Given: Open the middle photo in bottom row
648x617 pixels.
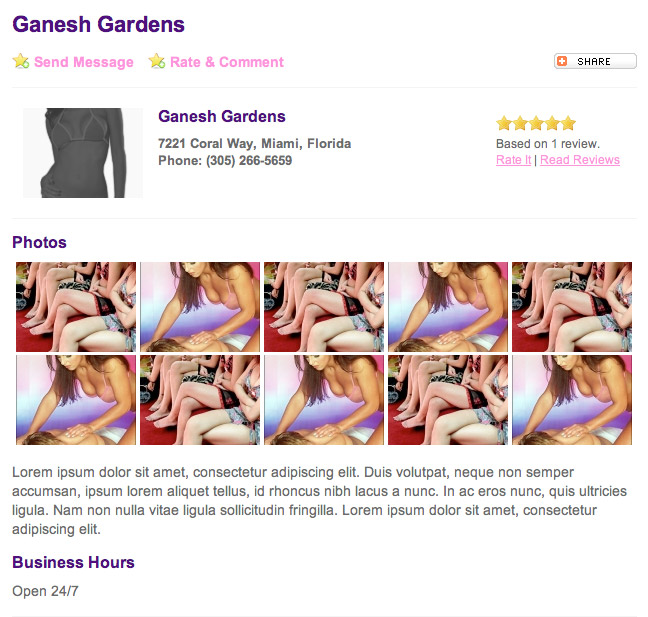Looking at the screenshot, I should click(x=324, y=400).
